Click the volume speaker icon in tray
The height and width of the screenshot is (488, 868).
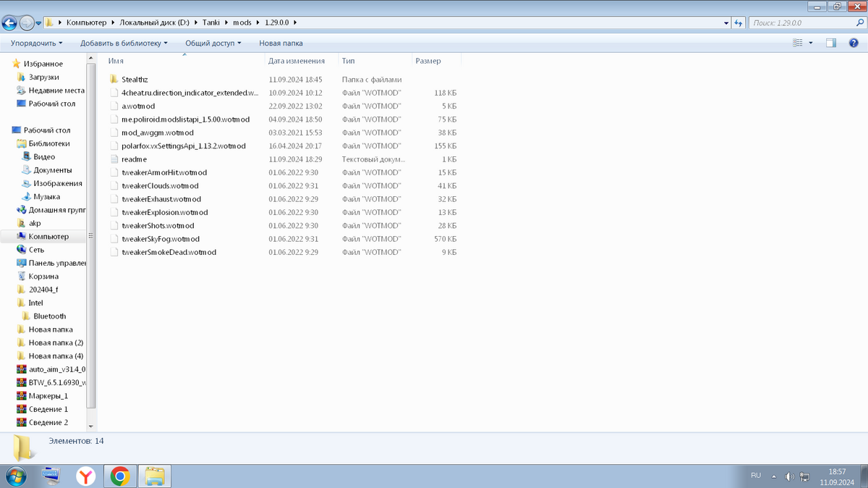point(789,476)
